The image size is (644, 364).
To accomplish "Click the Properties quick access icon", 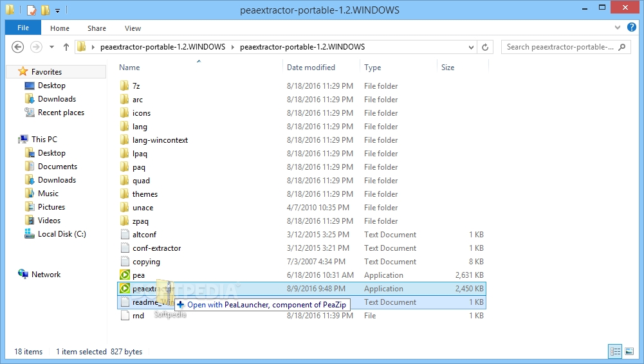I will (x=32, y=10).
